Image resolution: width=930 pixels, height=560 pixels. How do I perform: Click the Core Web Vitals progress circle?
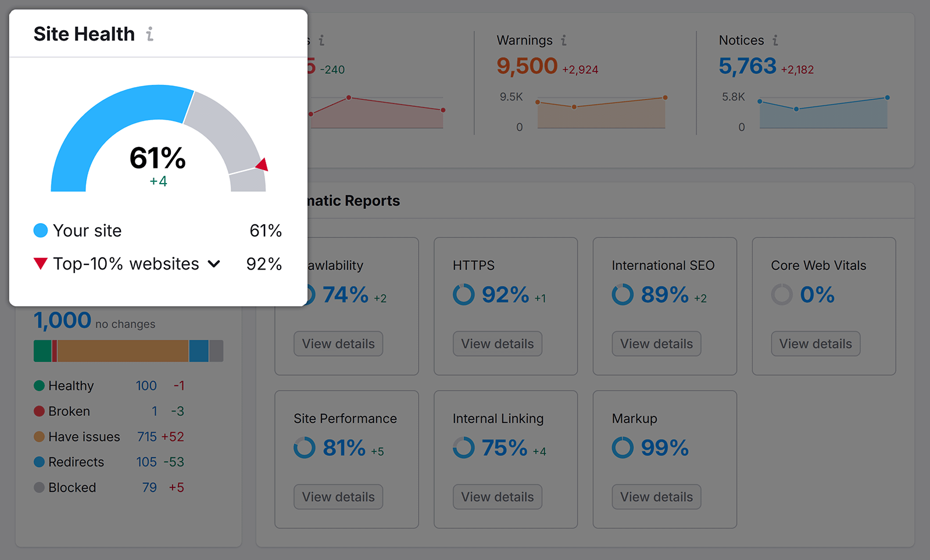click(x=782, y=295)
